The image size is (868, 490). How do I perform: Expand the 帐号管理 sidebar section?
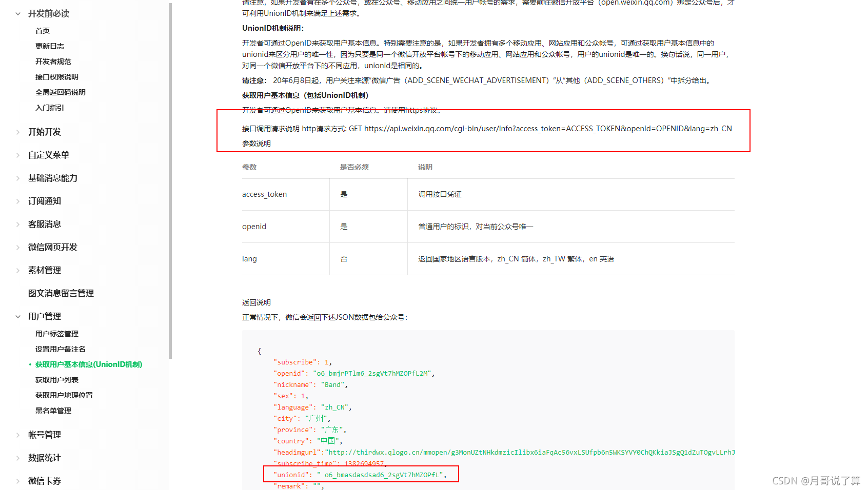coord(45,434)
